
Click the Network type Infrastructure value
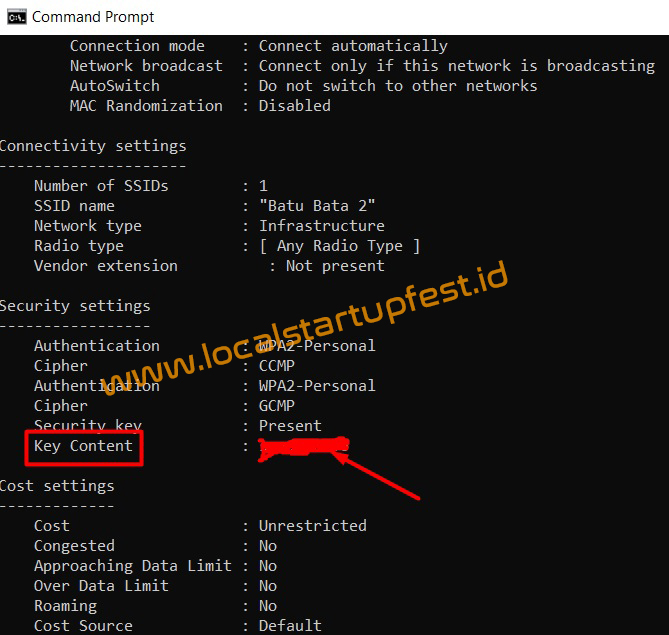point(321,226)
